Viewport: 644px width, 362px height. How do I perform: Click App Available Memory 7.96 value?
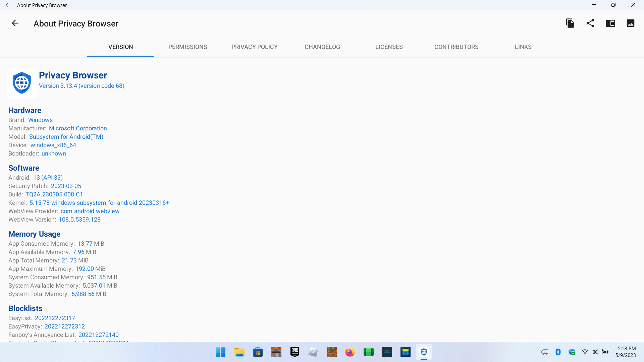(x=78, y=252)
